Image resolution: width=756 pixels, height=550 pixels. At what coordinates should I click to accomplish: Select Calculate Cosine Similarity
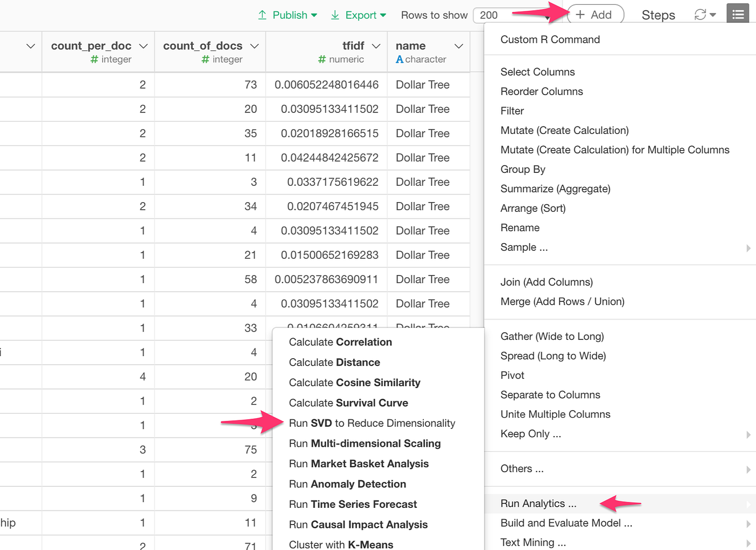click(x=354, y=383)
